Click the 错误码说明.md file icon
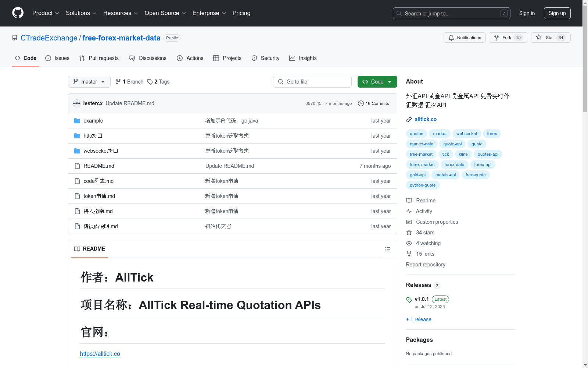The image size is (588, 368). pos(77,226)
